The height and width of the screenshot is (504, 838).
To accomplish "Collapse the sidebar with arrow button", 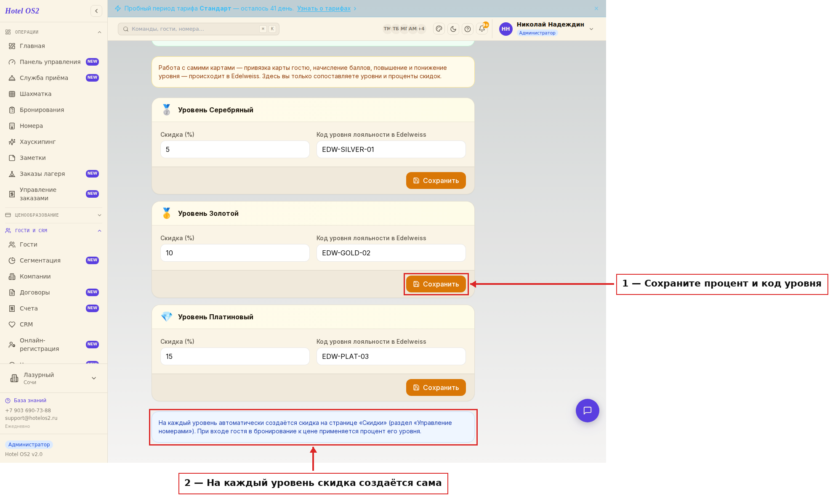I will [x=96, y=11].
